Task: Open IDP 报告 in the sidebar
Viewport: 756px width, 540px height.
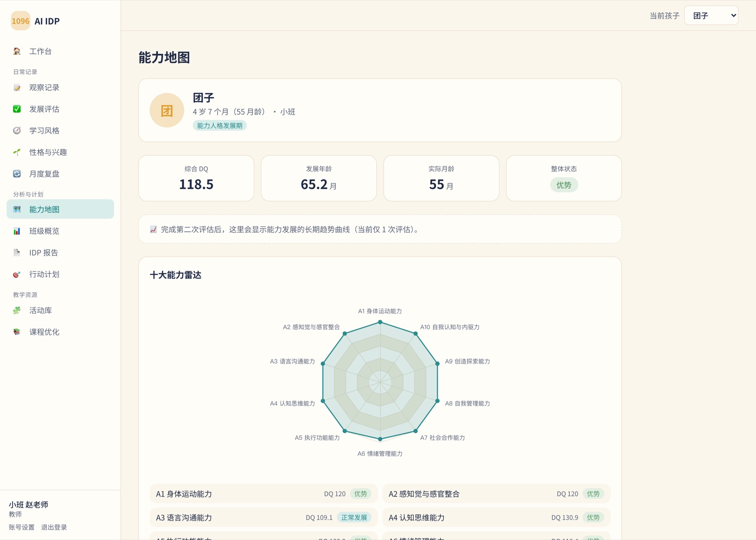Action: click(x=60, y=252)
